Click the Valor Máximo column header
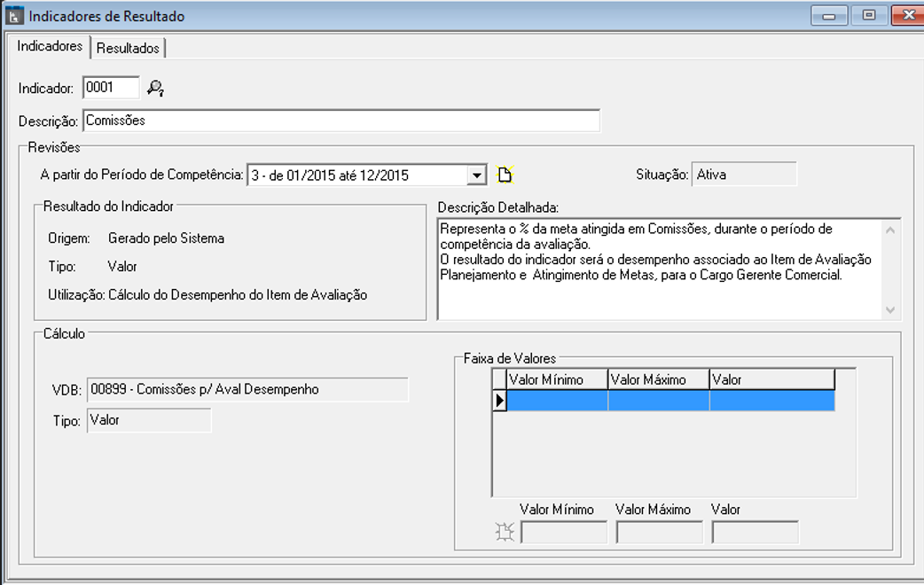 point(658,380)
